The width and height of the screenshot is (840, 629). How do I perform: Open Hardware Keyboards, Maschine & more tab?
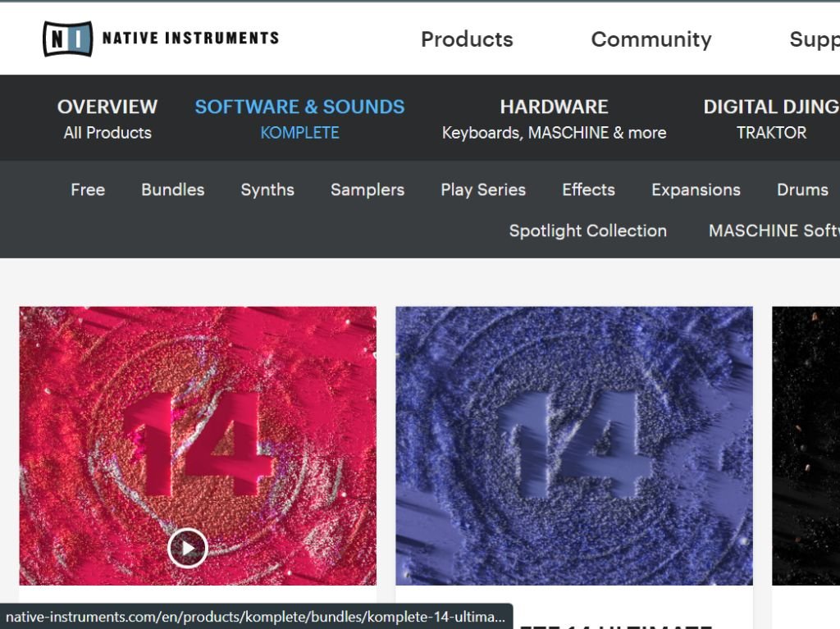(554, 119)
